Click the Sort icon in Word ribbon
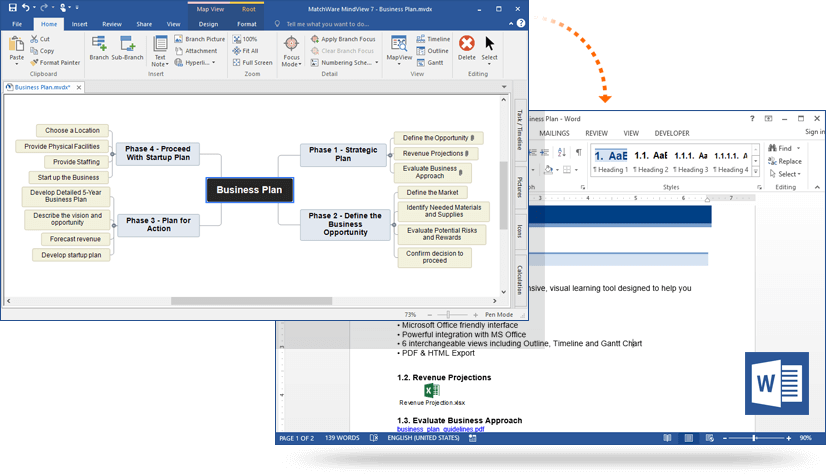 [x=562, y=152]
